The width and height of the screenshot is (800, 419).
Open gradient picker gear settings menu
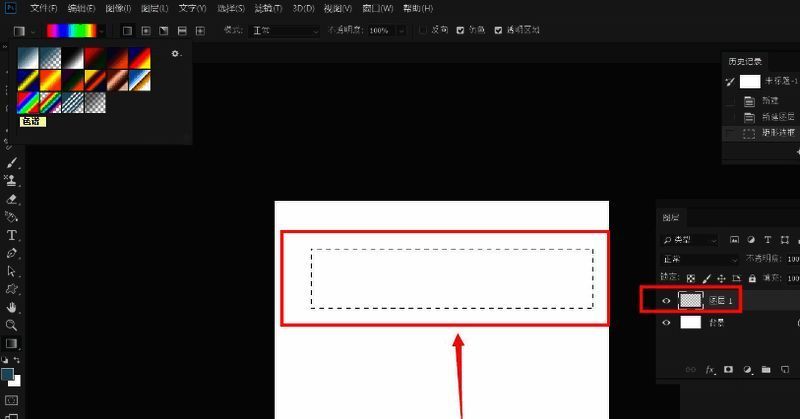pyautogui.click(x=176, y=54)
